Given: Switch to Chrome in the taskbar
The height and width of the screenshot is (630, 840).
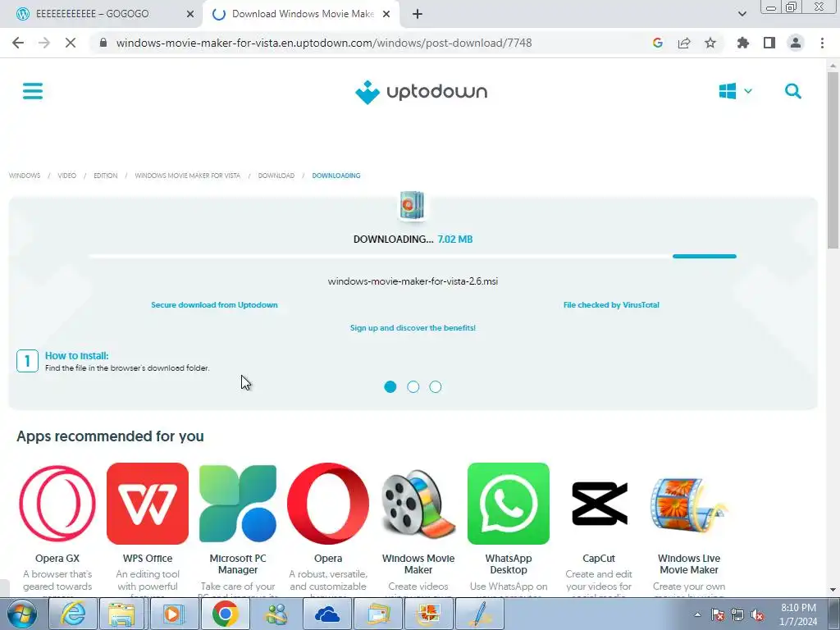Looking at the screenshot, I should pyautogui.click(x=225, y=614).
